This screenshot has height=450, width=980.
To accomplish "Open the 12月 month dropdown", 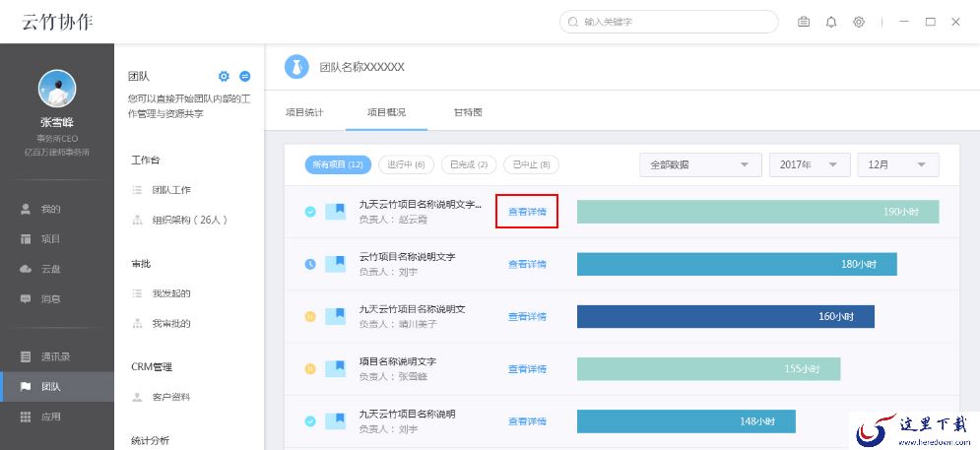I will pyautogui.click(x=898, y=165).
